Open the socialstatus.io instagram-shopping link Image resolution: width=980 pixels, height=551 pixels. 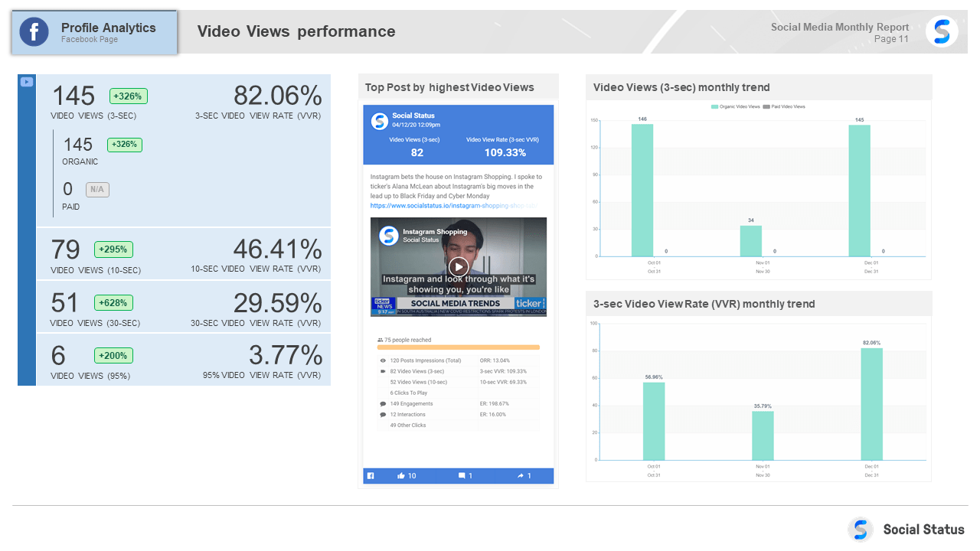pyautogui.click(x=453, y=206)
